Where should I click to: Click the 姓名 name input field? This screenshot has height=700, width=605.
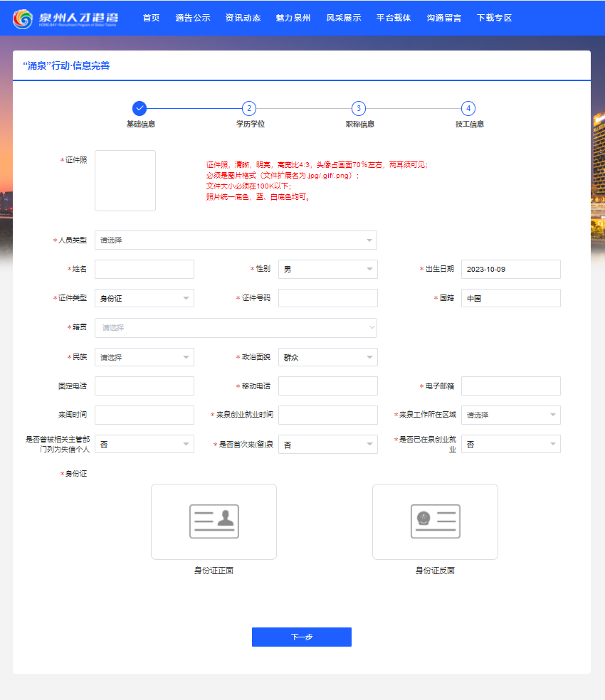144,269
